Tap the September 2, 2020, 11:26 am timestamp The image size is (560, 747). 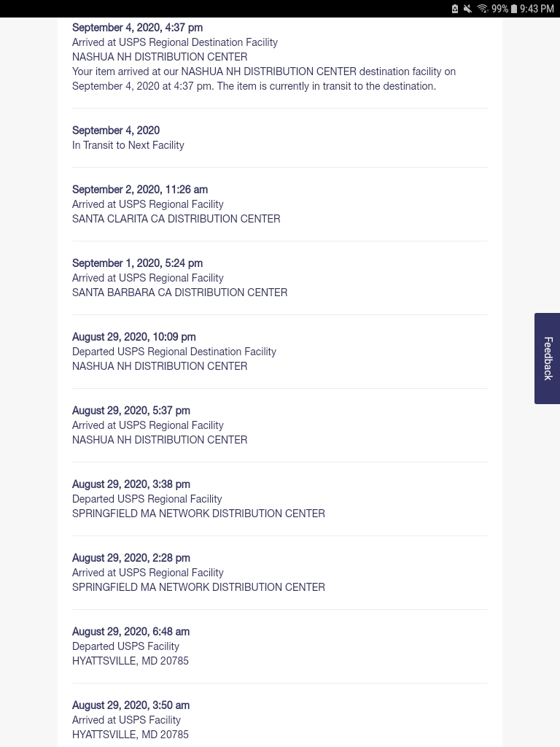tap(140, 190)
